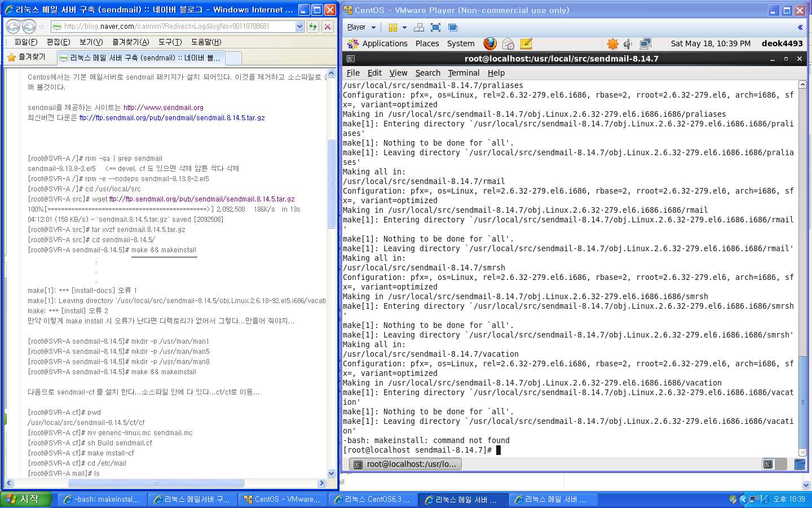Viewport: 812px width, 508px height.
Task: Expand the address bar history dropdown
Action: click(x=299, y=26)
